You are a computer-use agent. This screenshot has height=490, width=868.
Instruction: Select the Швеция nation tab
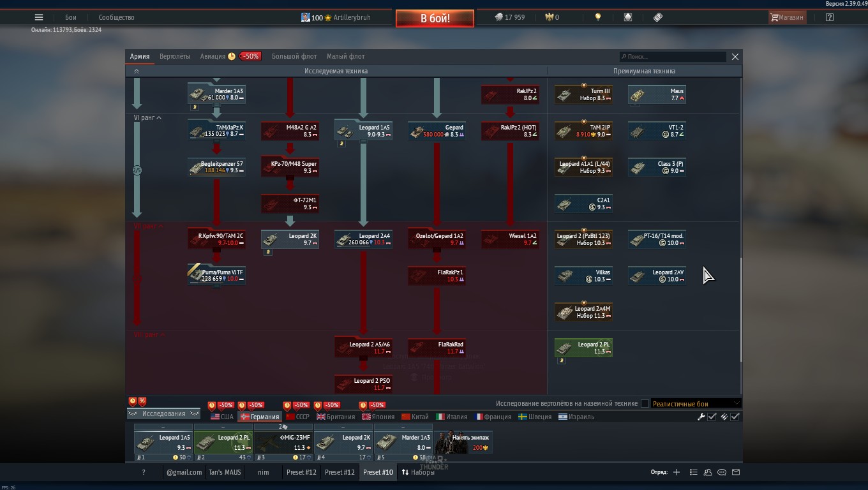[x=535, y=417]
